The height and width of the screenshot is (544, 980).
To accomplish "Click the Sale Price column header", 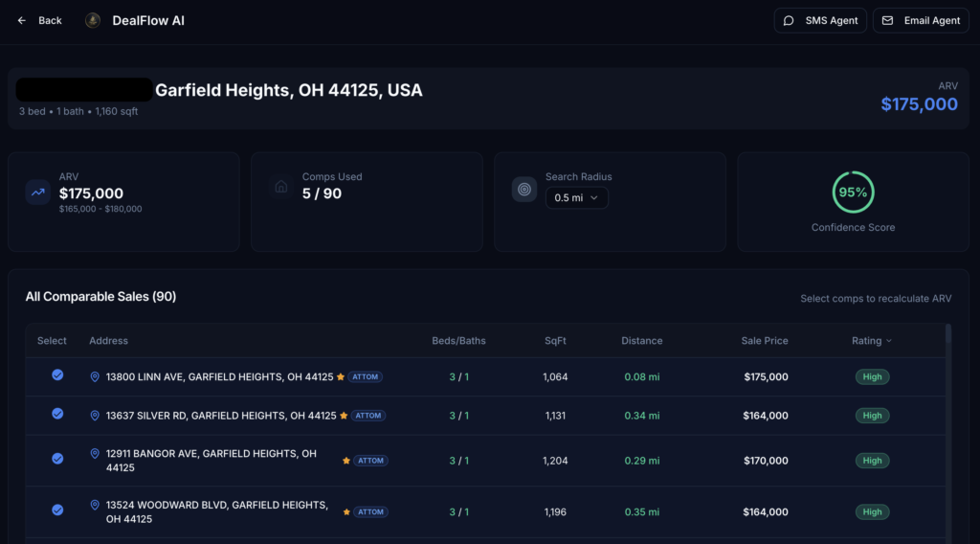I will pyautogui.click(x=764, y=341).
